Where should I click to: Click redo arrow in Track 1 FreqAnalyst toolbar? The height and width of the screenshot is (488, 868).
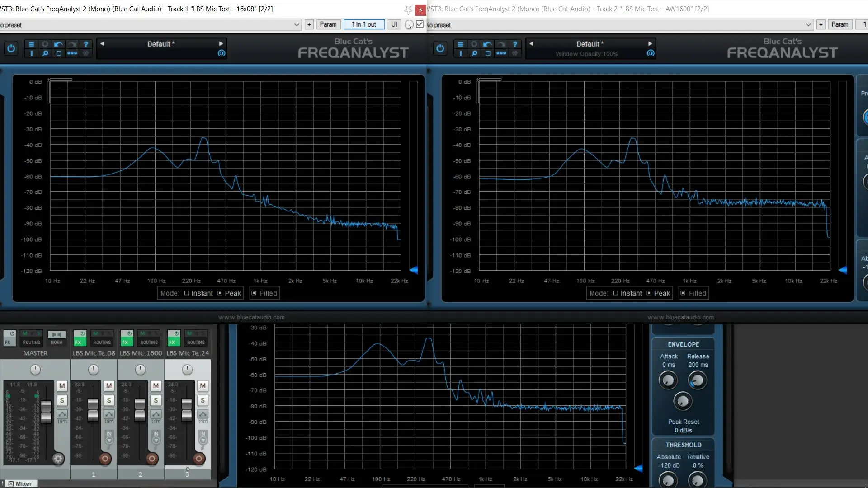[x=72, y=44]
